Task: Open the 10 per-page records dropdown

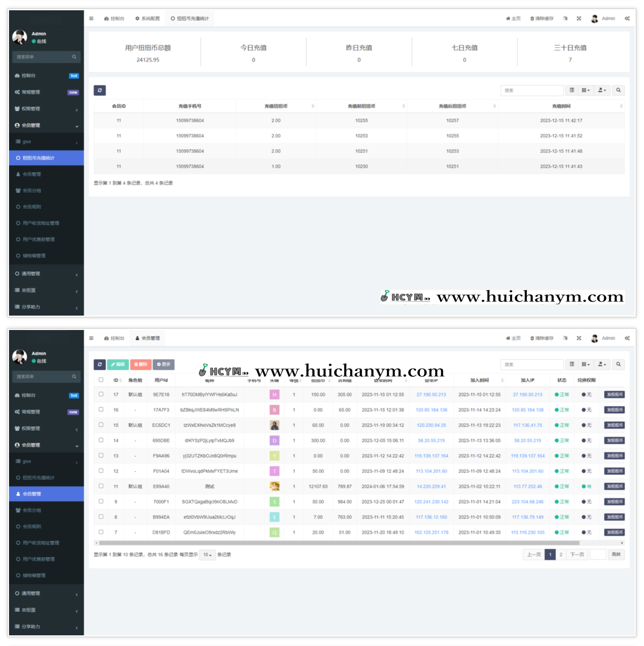Action: point(207,555)
